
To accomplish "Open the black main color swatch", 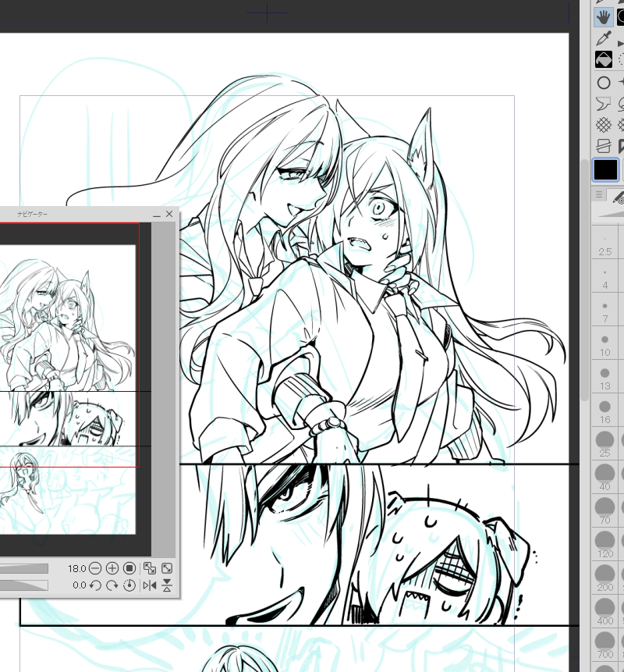I will coord(605,169).
